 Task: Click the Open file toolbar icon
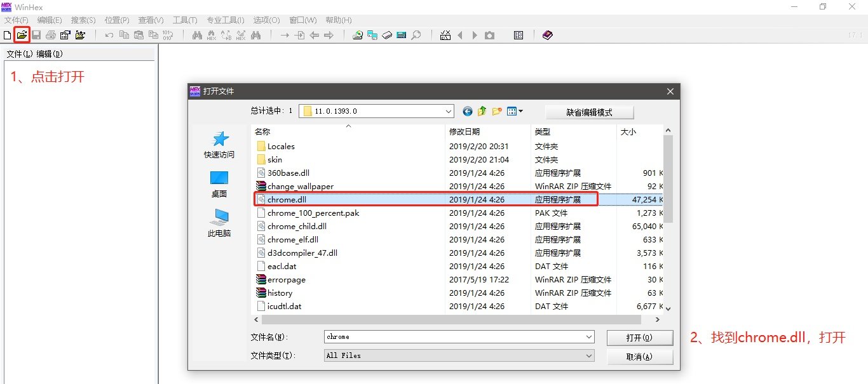[x=22, y=35]
